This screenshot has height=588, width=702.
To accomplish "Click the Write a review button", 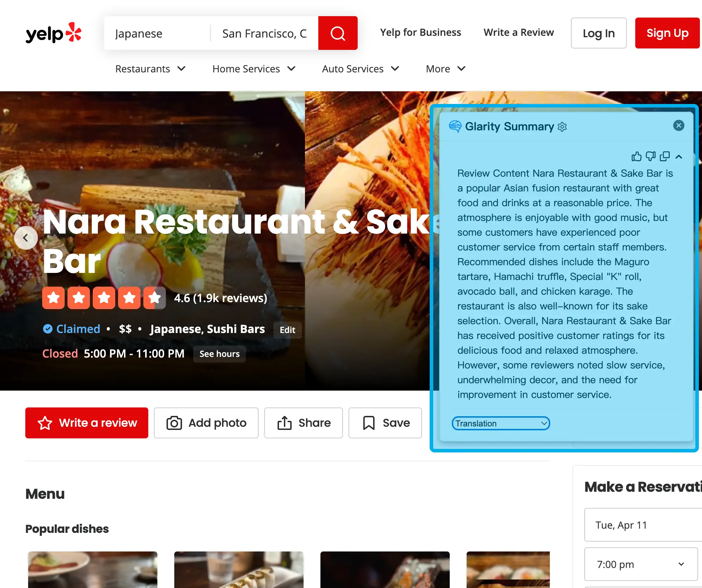I will tap(86, 423).
